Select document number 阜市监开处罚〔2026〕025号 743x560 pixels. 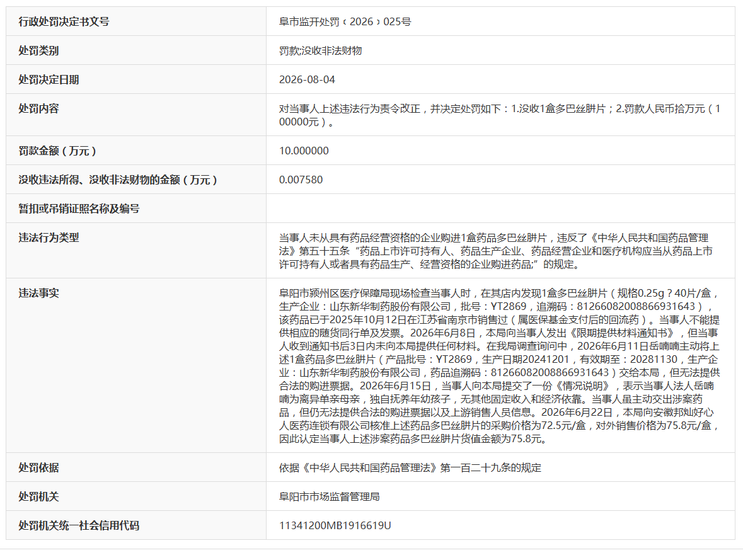(x=345, y=22)
